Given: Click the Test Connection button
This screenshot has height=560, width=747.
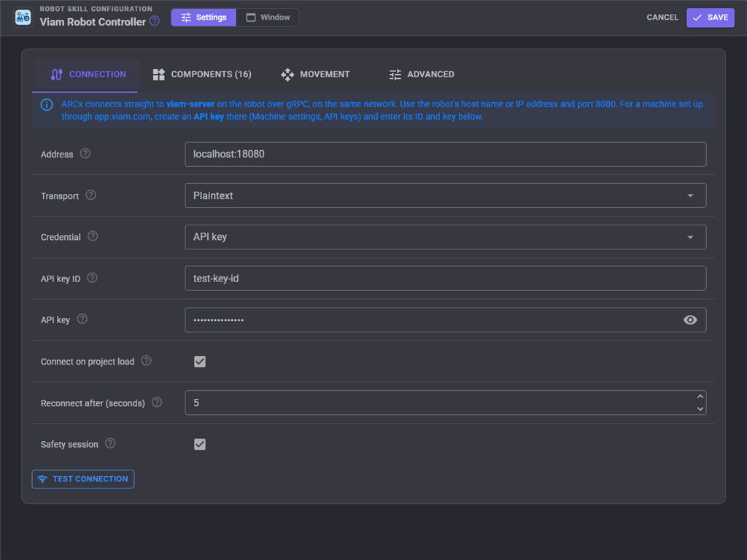Looking at the screenshot, I should click(x=83, y=479).
